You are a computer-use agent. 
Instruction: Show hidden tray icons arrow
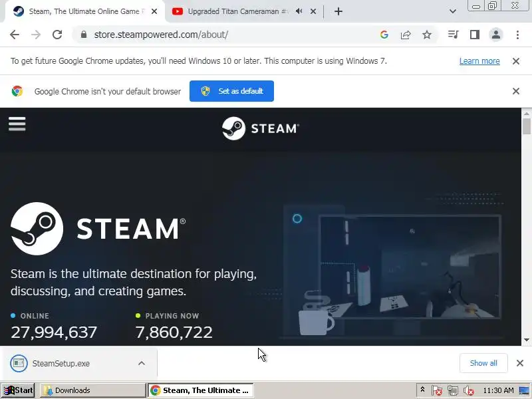[x=422, y=390]
